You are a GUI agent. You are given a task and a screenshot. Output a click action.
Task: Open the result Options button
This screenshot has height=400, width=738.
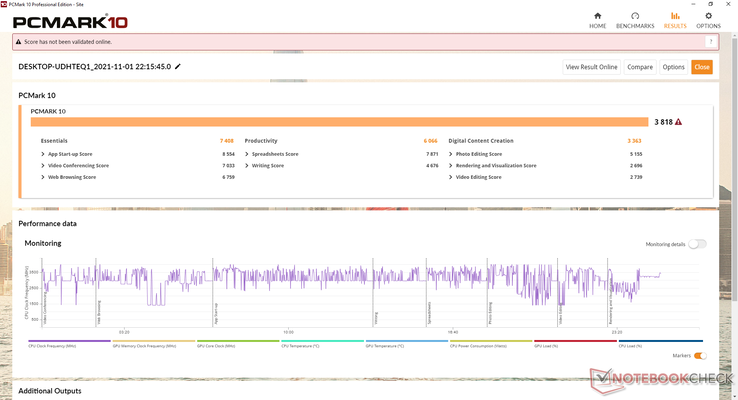tap(673, 67)
